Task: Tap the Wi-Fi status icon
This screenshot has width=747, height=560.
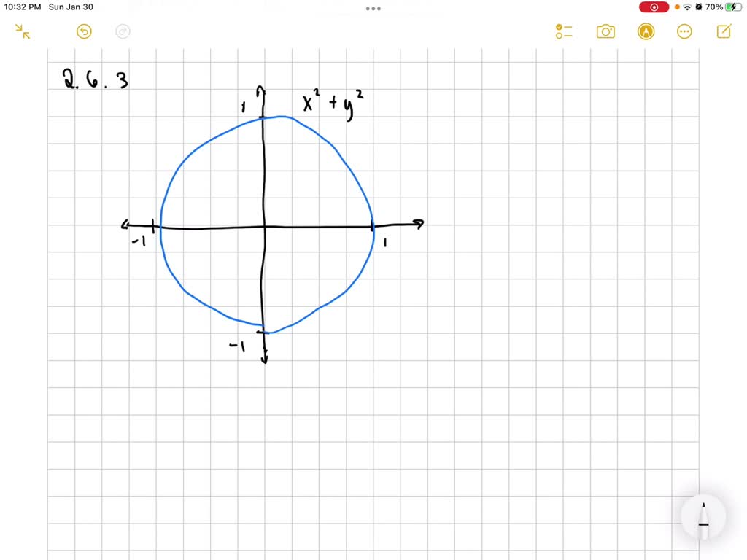Action: [686, 7]
